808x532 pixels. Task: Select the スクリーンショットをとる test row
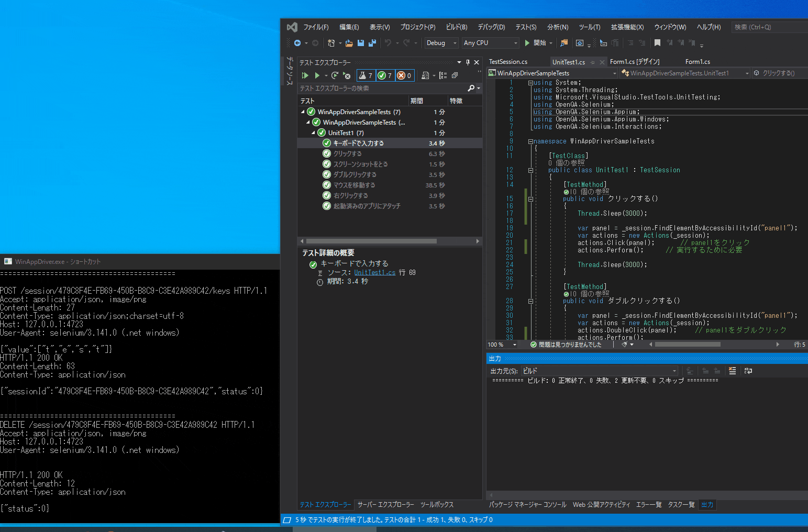tap(390, 164)
